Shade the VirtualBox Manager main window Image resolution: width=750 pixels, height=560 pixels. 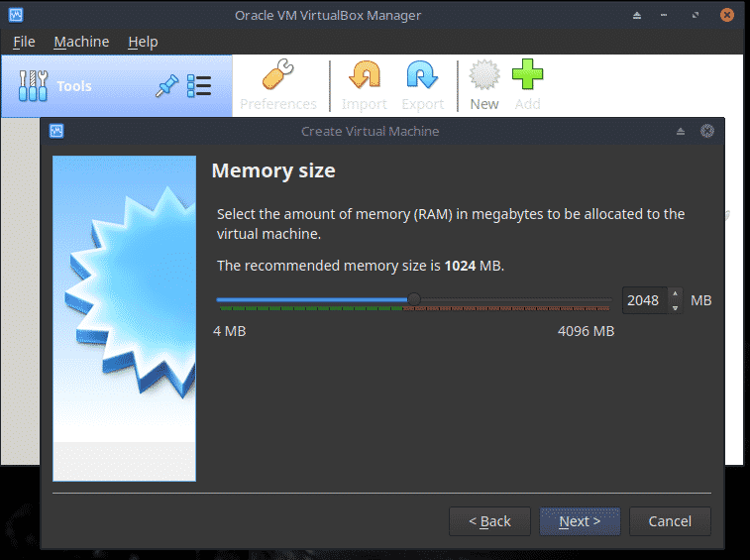coord(637,15)
